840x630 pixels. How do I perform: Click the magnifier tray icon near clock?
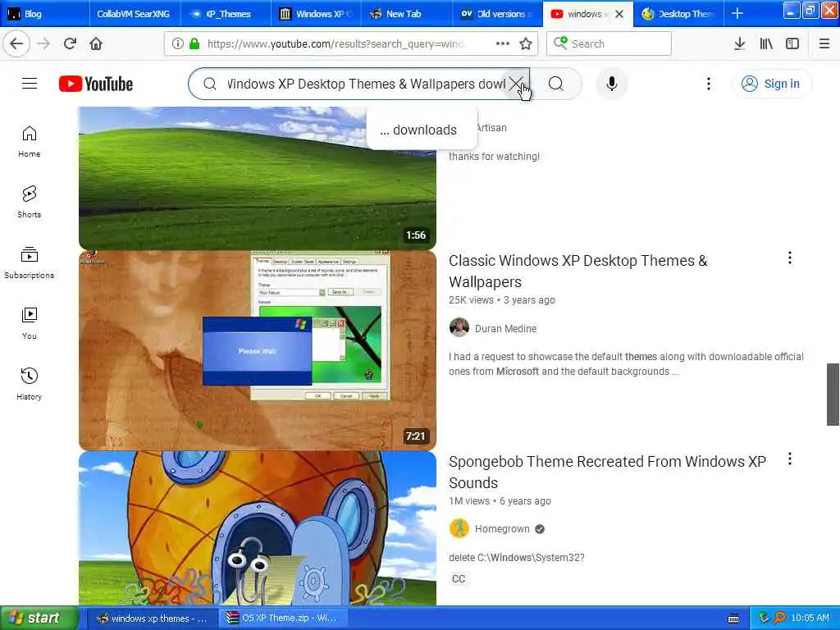[779, 619]
